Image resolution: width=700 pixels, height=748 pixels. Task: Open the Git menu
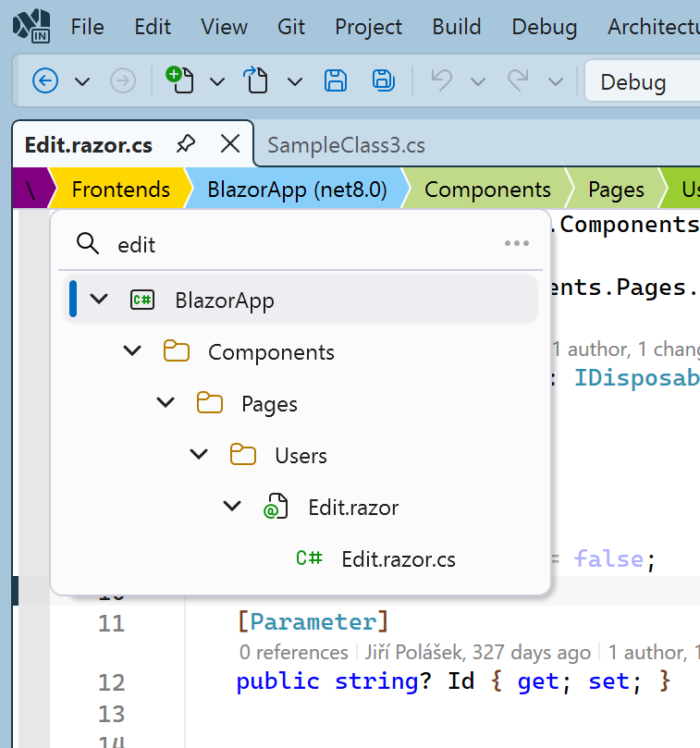(291, 27)
